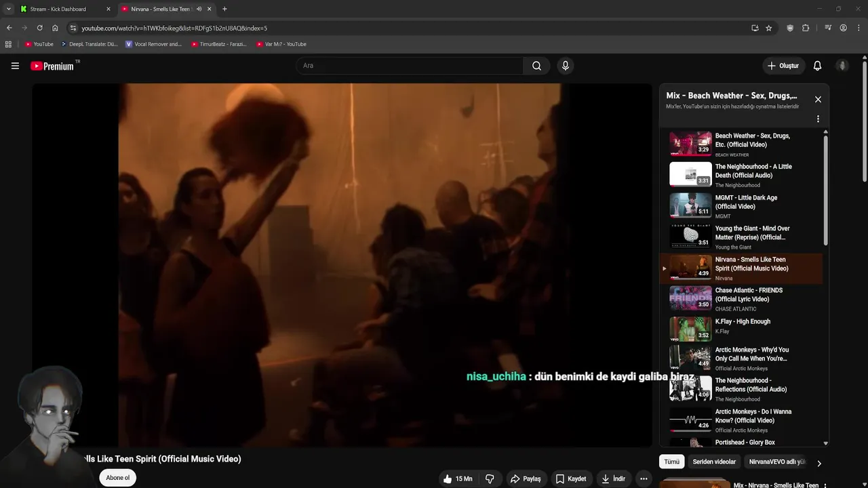Play Portishead - Glory Box
868x488 pixels.
click(x=742, y=442)
